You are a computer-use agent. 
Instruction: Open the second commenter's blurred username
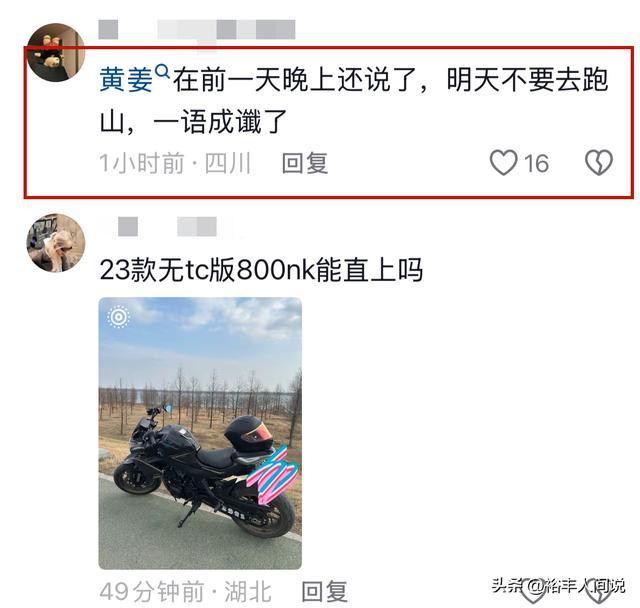[x=167, y=226]
